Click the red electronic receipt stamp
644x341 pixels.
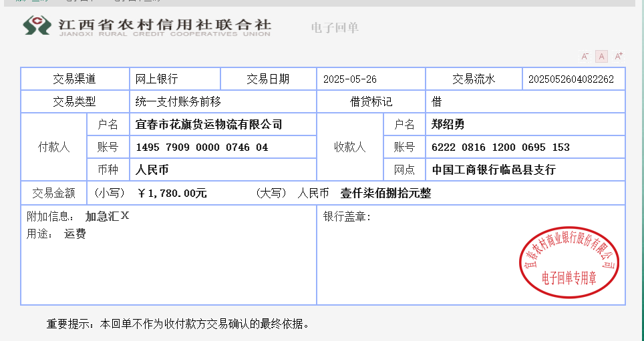[x=569, y=262]
